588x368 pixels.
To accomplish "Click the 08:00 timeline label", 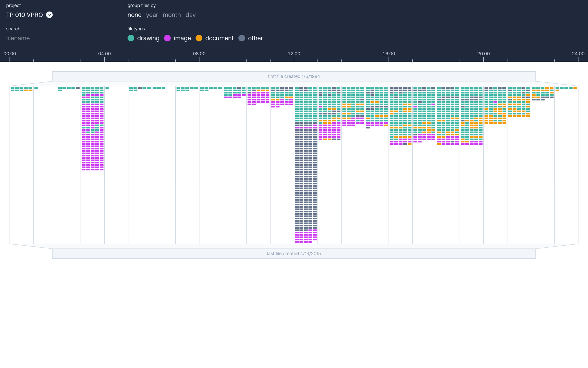I will (199, 54).
